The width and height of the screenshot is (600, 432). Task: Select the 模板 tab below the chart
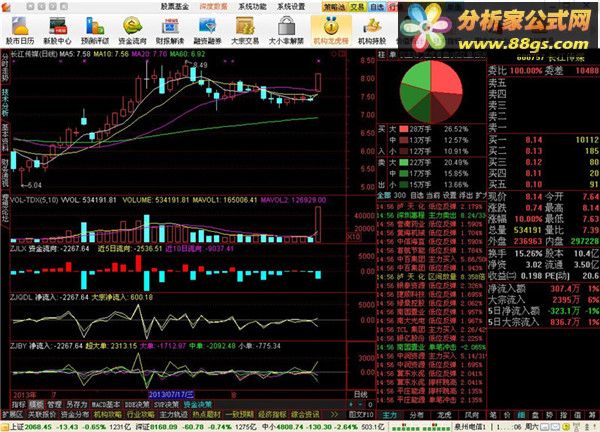36,404
